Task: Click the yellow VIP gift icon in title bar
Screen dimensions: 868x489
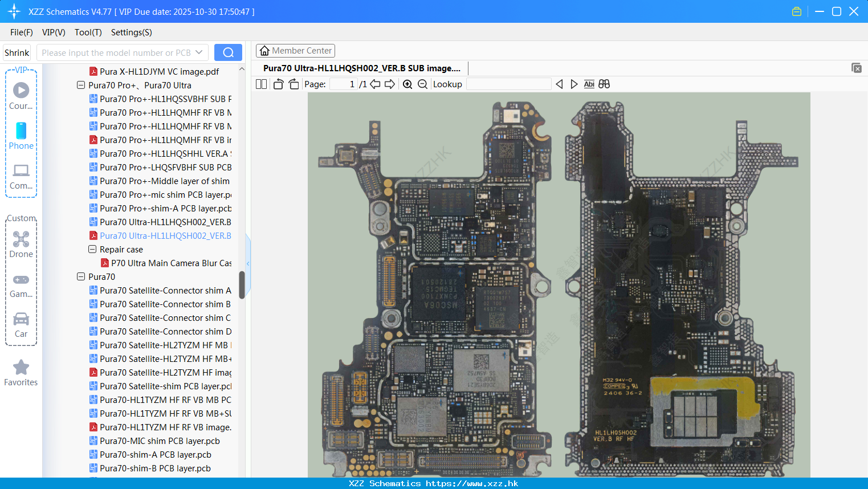Action: tap(797, 11)
